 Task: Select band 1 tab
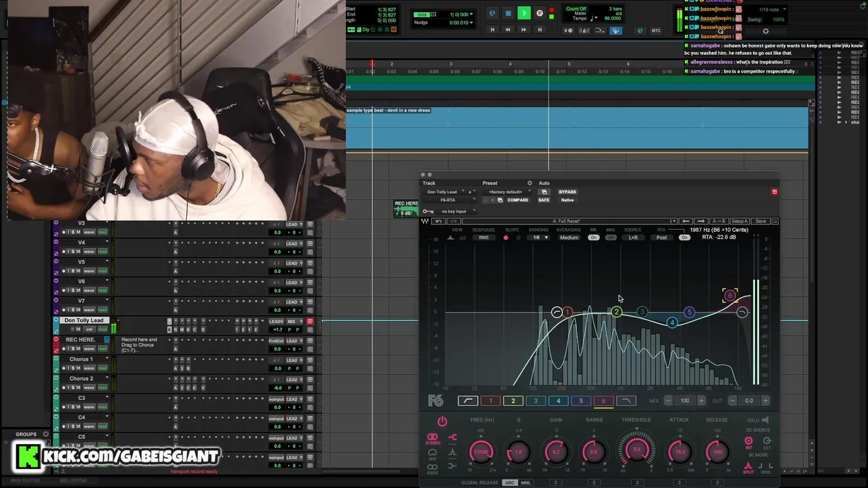tap(490, 401)
